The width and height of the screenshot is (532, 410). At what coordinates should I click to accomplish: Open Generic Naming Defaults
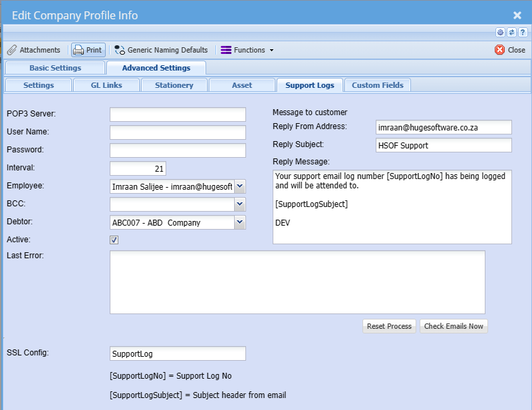161,50
